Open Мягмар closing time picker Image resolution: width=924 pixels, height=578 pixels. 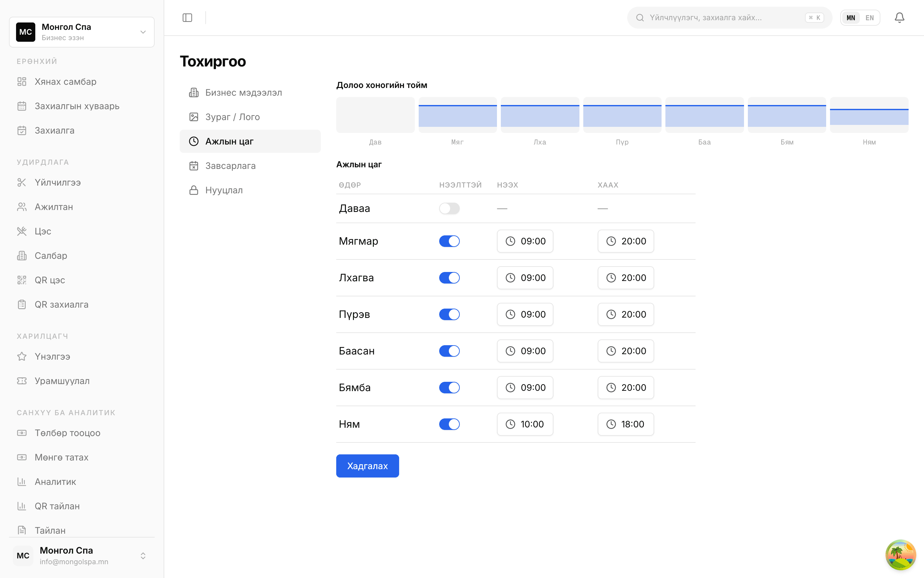point(625,241)
